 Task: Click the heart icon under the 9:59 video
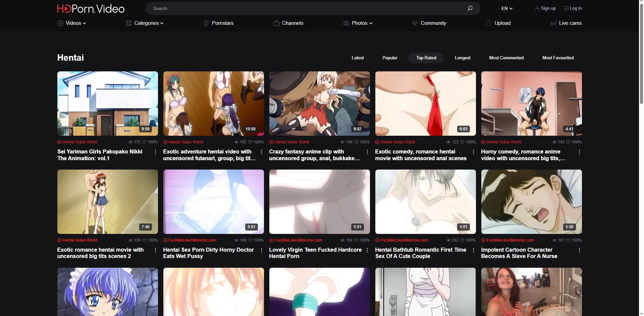coord(145,142)
